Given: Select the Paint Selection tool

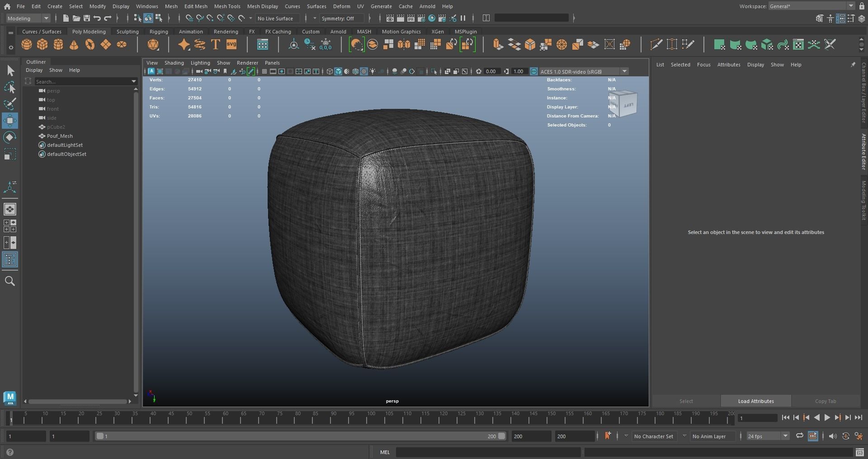Looking at the screenshot, I should point(10,104).
